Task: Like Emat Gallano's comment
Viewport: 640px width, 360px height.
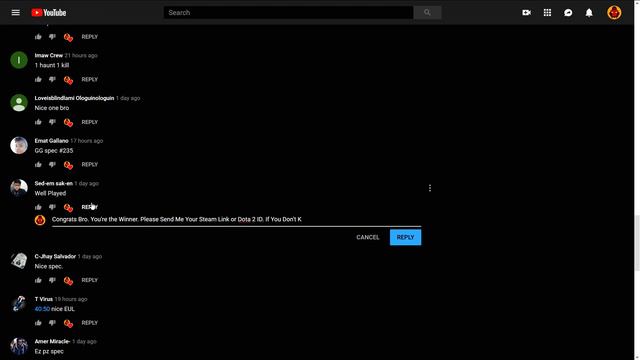Action: click(38, 164)
